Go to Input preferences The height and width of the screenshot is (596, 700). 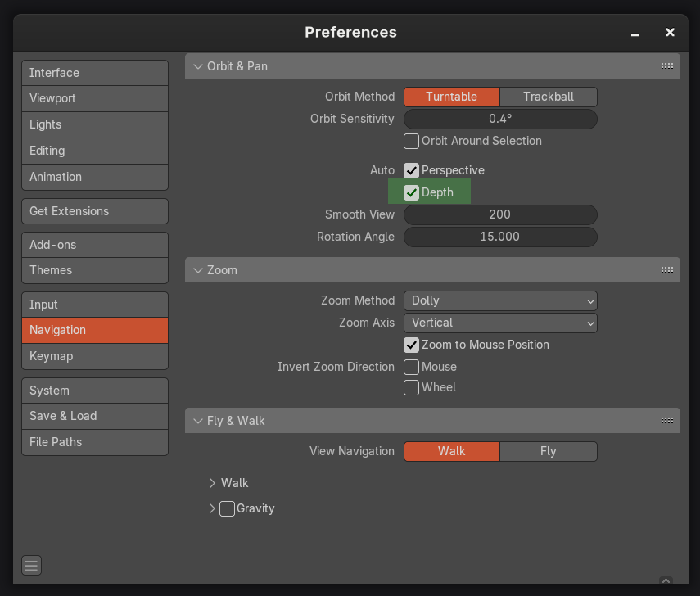pyautogui.click(x=95, y=305)
